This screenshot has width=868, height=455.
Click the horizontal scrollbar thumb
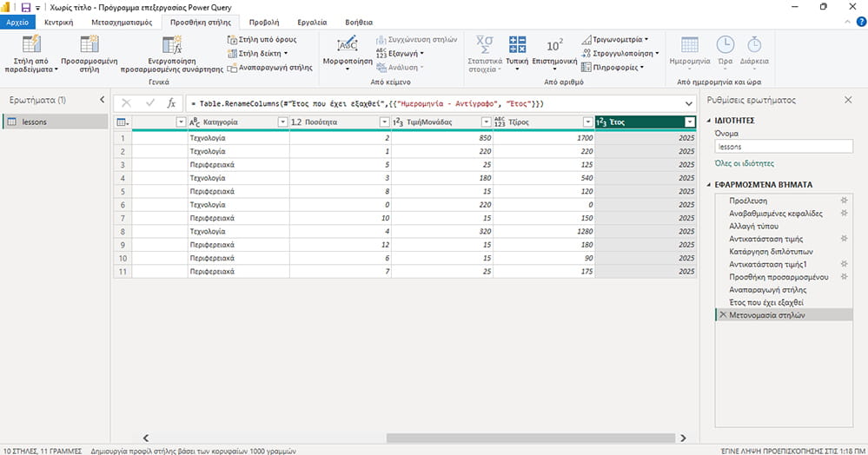point(530,438)
